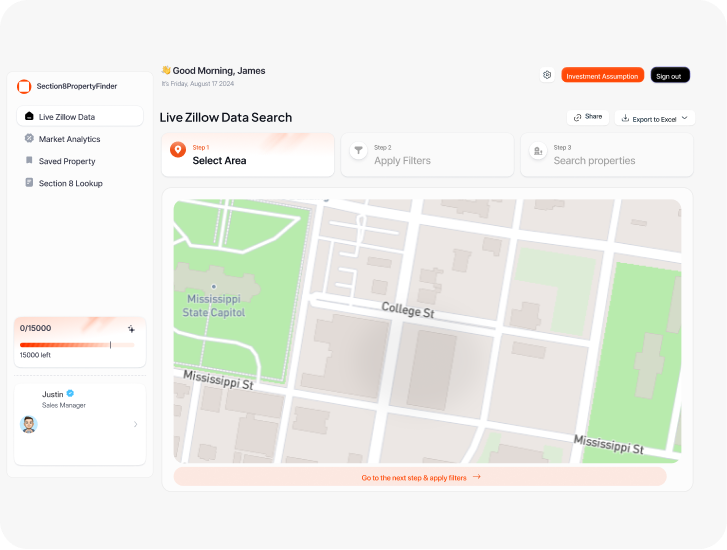Click the Share button

(x=587, y=117)
